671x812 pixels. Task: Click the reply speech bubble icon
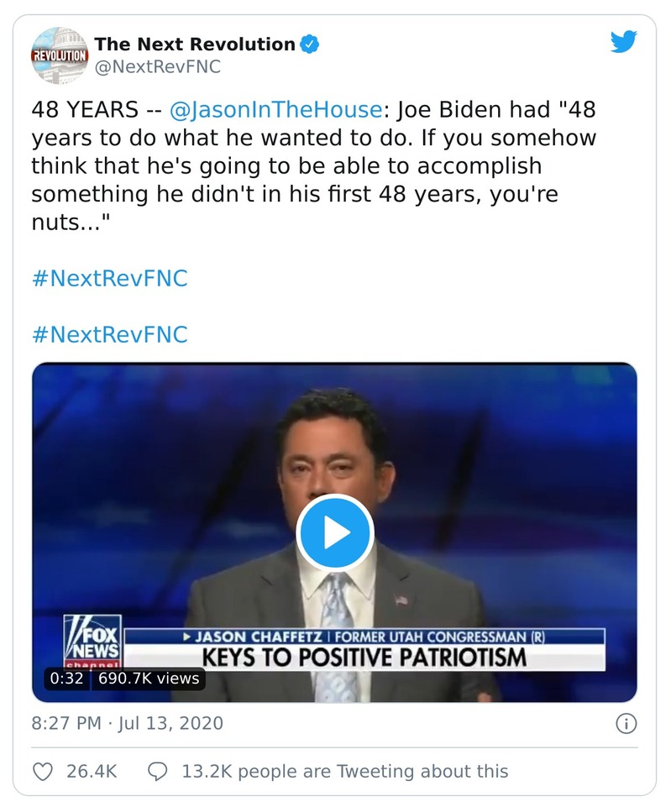tap(156, 770)
